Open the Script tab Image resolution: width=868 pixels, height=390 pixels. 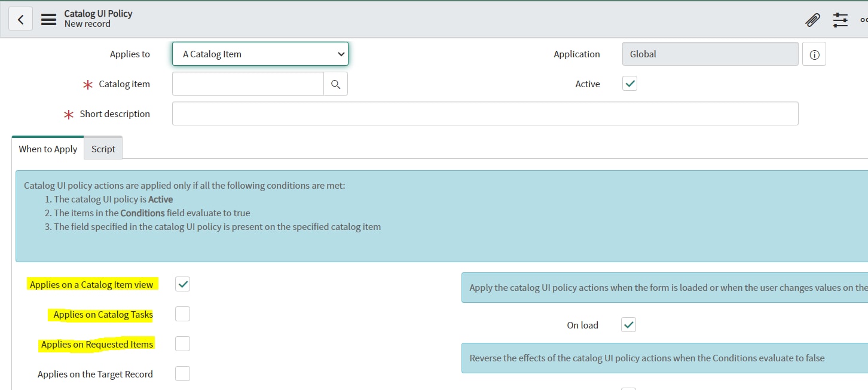tap(103, 149)
